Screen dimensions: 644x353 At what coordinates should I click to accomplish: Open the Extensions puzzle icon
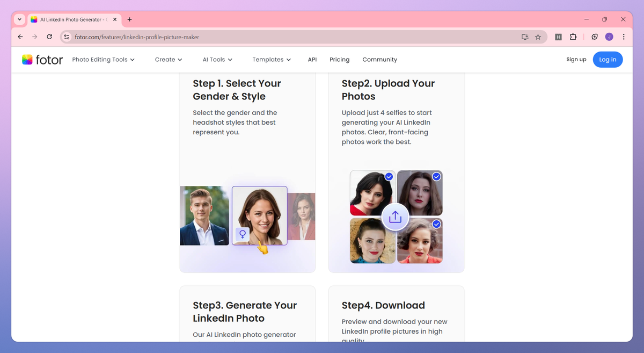click(x=573, y=37)
